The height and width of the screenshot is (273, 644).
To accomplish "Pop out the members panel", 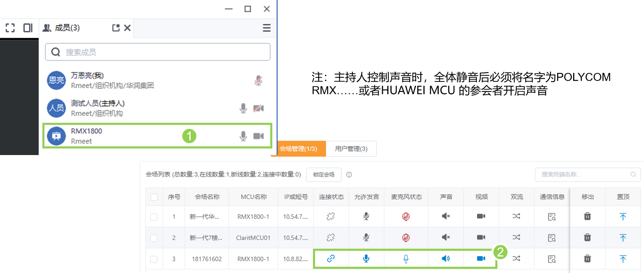I will (x=116, y=28).
